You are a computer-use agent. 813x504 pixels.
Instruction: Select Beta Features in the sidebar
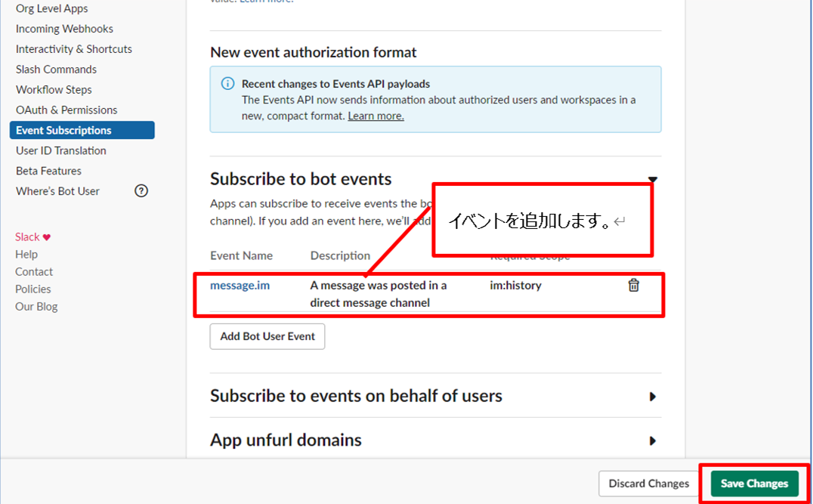pyautogui.click(x=48, y=171)
